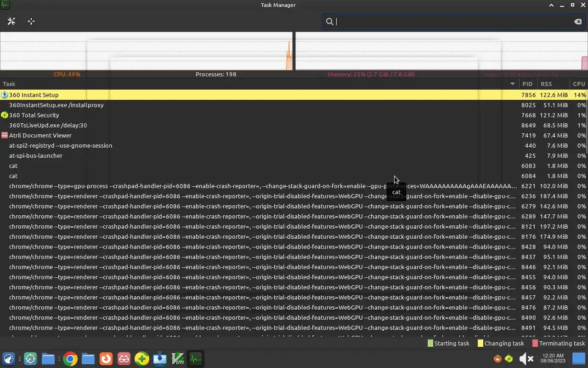Click the Atril Document Viewer row icon

tap(5, 135)
